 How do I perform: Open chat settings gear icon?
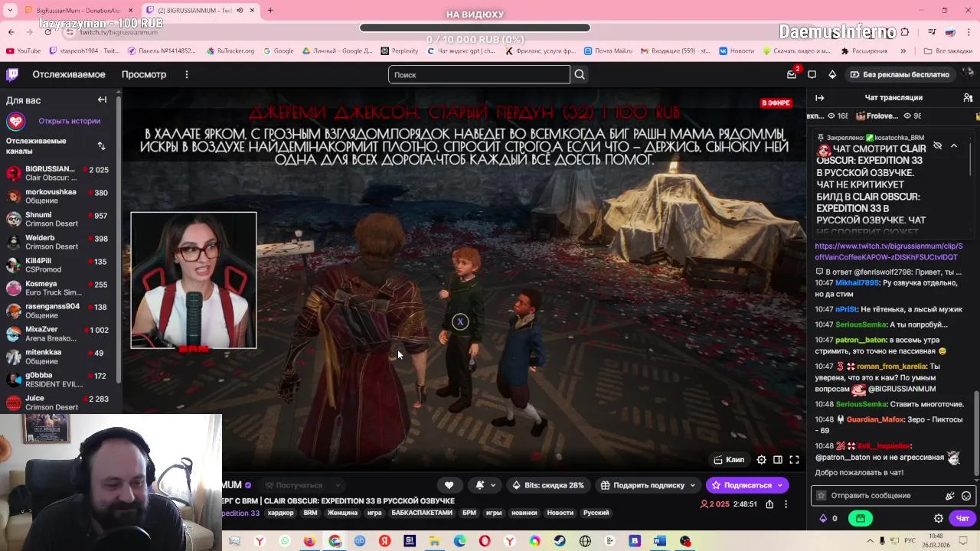939,518
